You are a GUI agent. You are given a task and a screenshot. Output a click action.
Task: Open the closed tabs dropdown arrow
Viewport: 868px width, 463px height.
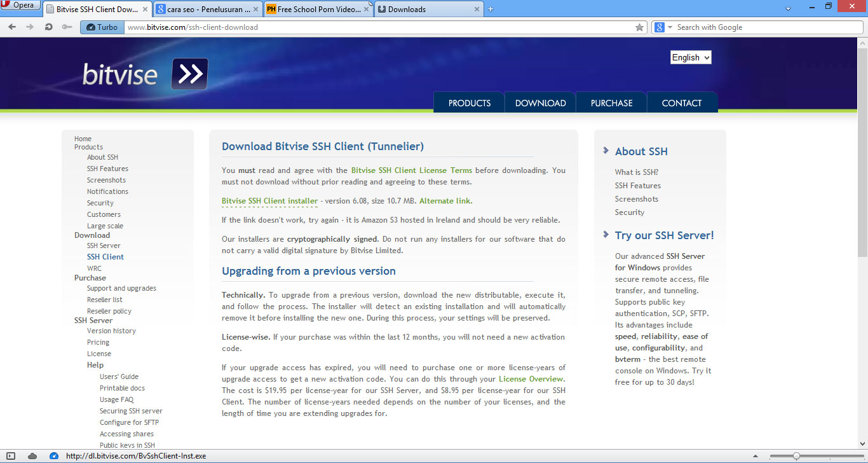789,9
